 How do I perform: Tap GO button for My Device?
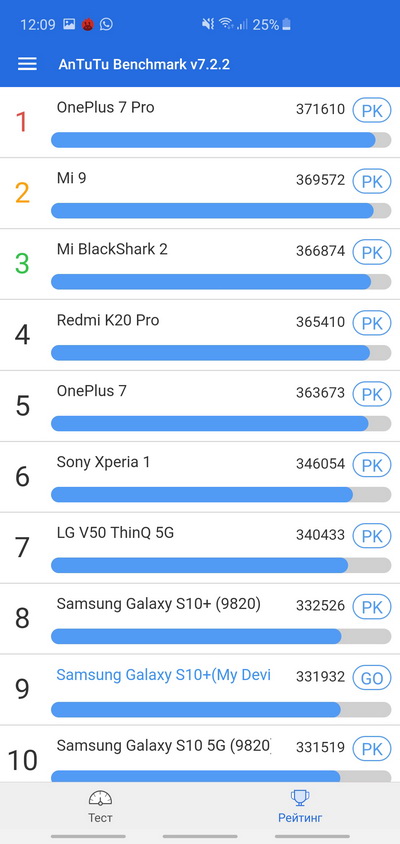click(x=371, y=679)
